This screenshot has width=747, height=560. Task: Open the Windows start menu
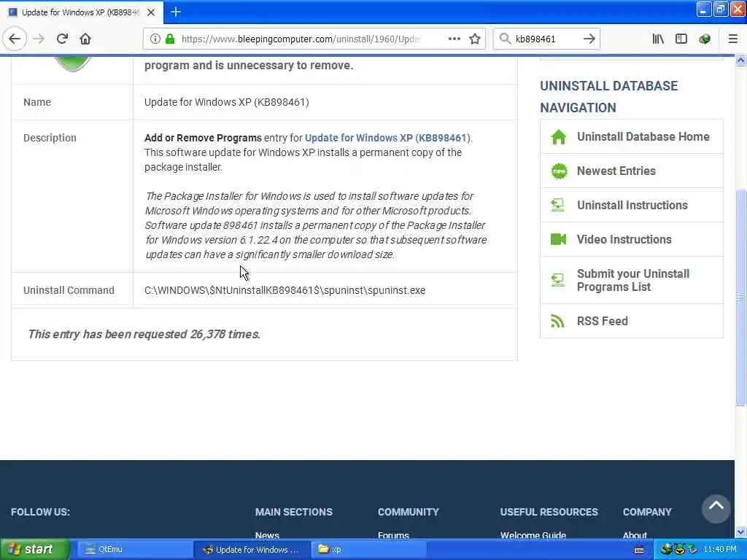click(x=35, y=549)
